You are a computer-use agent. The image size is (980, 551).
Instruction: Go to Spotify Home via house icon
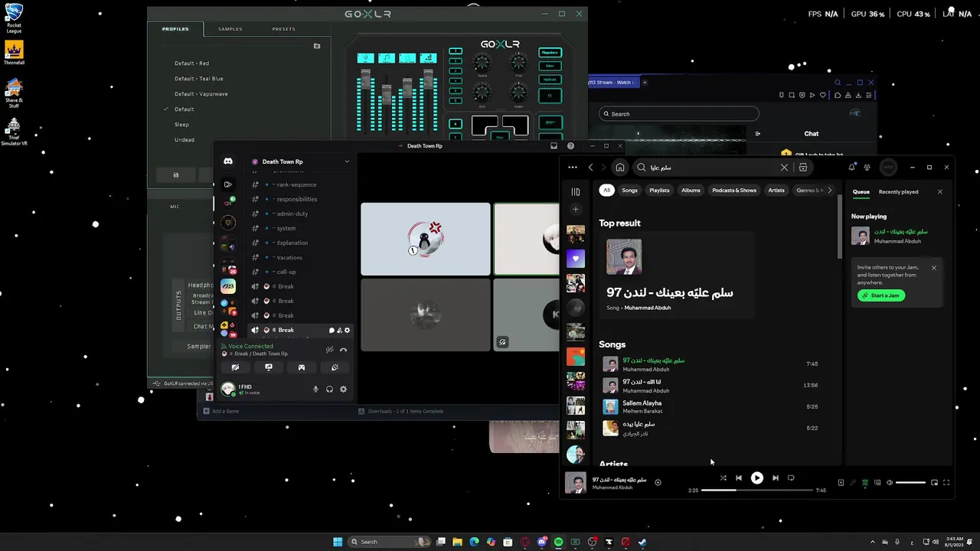620,168
